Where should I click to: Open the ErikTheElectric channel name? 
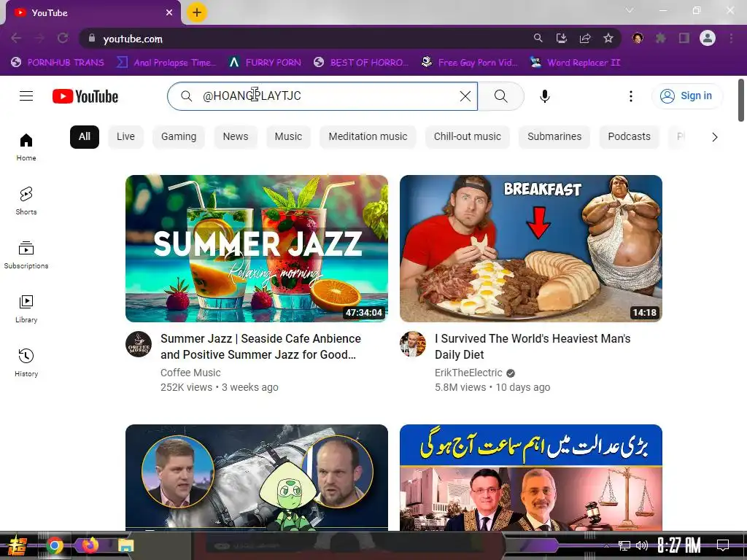(468, 373)
